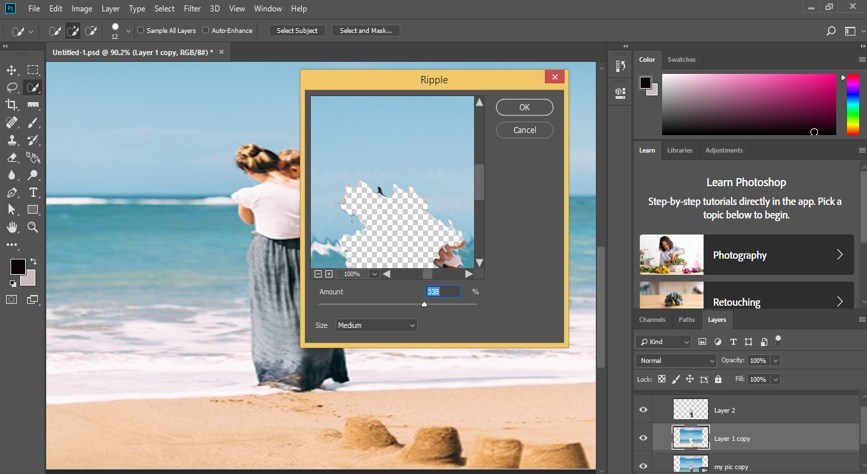867x474 pixels.
Task: Zoom out the Ripple preview
Action: click(x=318, y=273)
